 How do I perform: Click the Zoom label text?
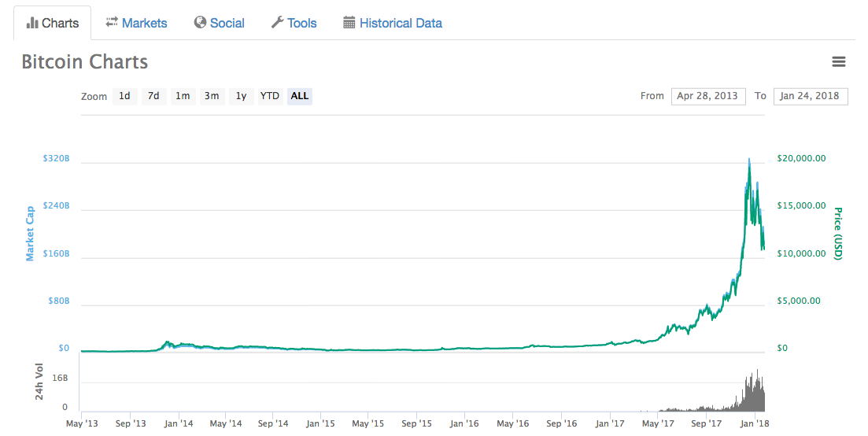(x=94, y=96)
